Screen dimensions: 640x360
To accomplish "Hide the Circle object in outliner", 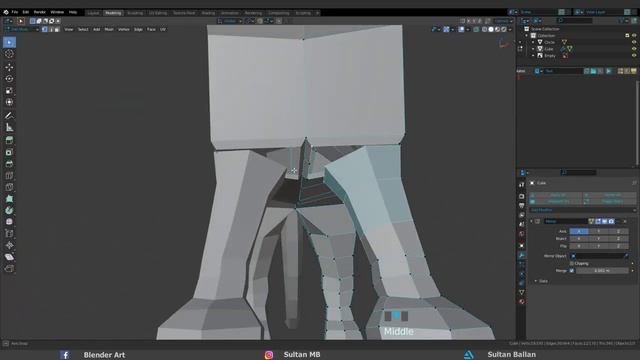I will coord(634,42).
